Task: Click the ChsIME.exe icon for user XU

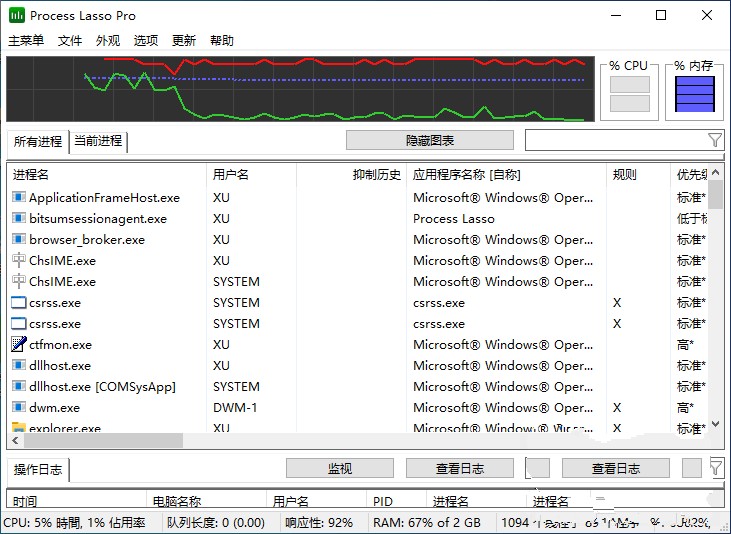Action: pyautogui.click(x=19, y=260)
